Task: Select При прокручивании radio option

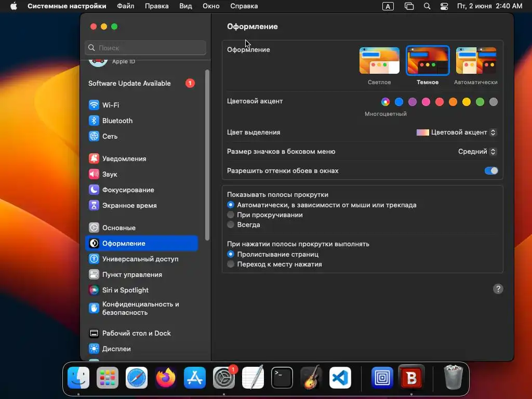Action: point(230,215)
